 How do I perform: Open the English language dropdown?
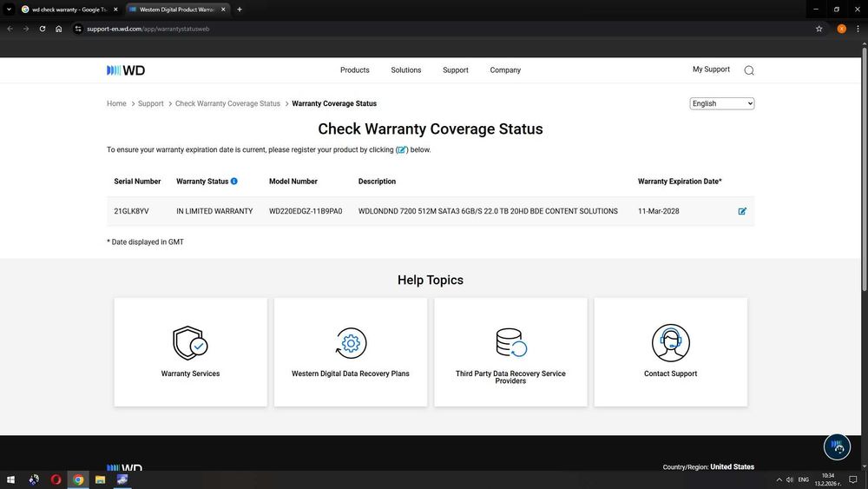click(722, 103)
